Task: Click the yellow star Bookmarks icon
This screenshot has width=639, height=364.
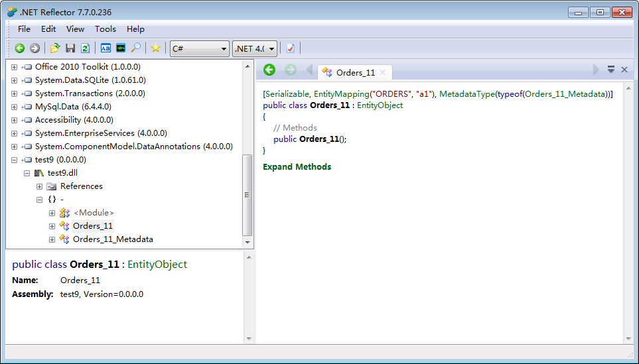Action: tap(156, 48)
